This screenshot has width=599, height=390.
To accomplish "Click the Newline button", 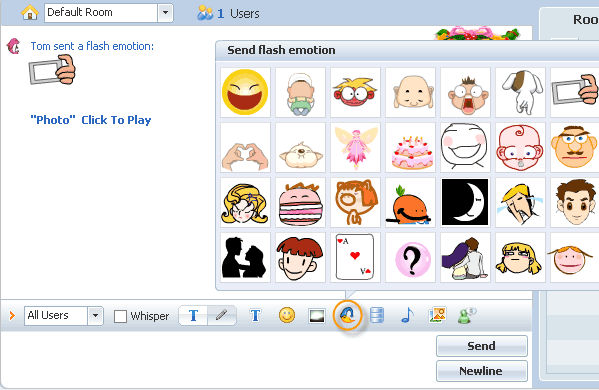I will 482,371.
